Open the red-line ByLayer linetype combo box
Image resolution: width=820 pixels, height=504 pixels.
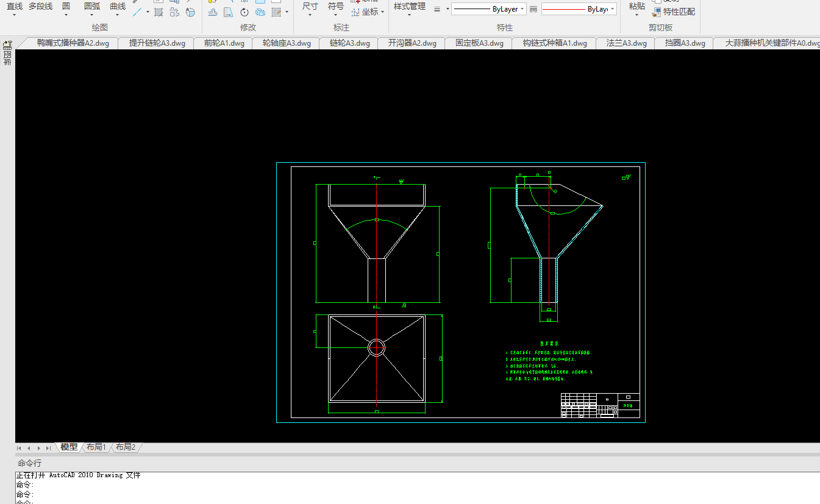coord(579,9)
